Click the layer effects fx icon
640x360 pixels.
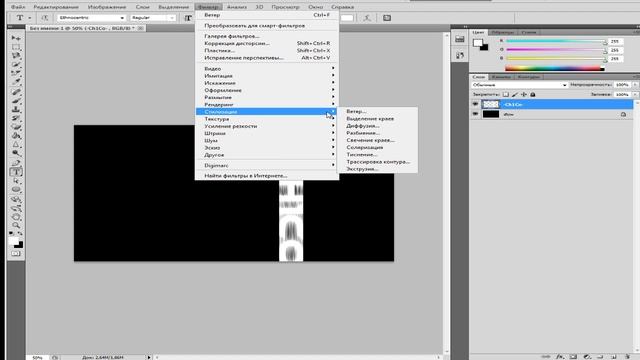(x=560, y=357)
